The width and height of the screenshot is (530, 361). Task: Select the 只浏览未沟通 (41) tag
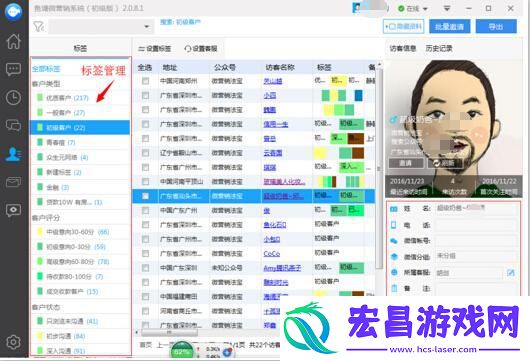tap(80, 321)
